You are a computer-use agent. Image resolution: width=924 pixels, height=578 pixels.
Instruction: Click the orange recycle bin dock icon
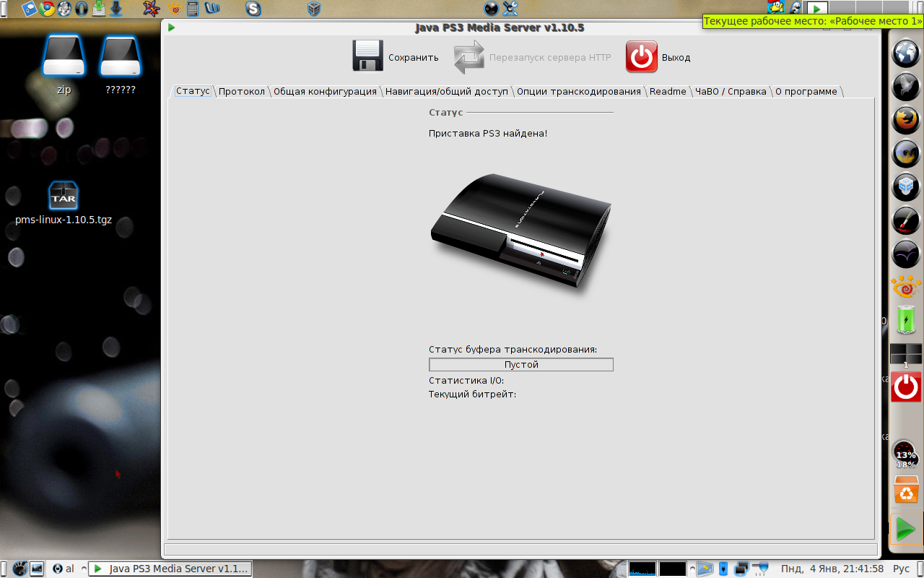[906, 491]
